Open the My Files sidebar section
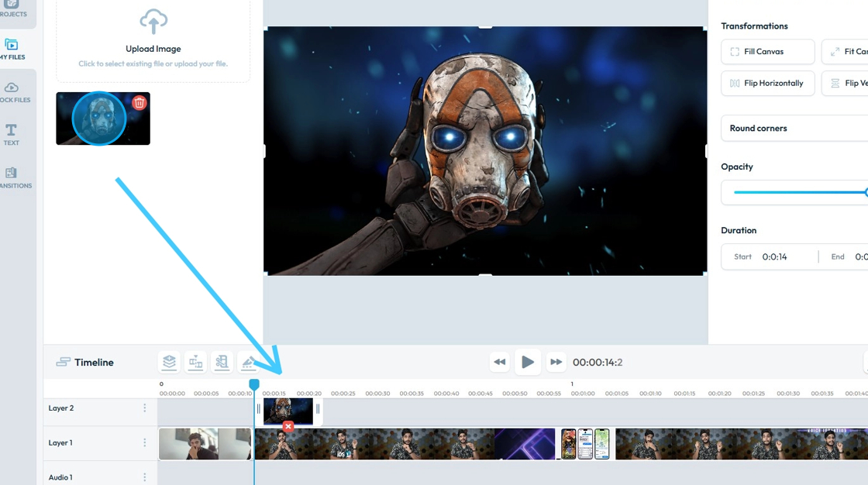Viewport: 868px width, 485px height. click(12, 49)
